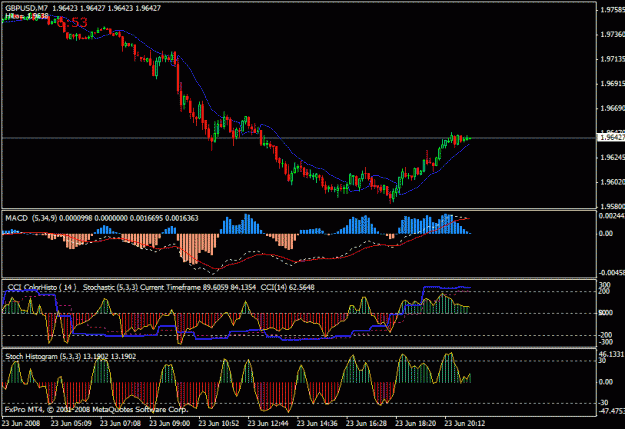Click 1.95800 on the price scale

pos(613,207)
